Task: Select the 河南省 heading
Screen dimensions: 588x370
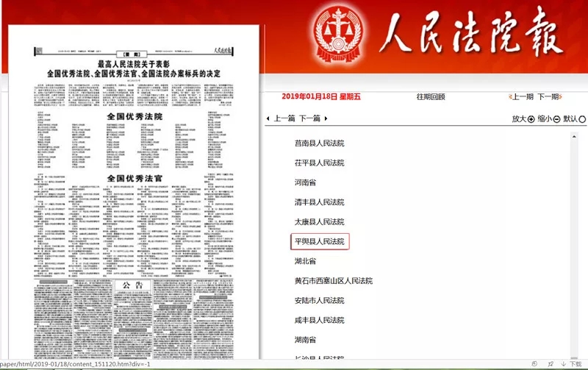Action: (x=305, y=182)
